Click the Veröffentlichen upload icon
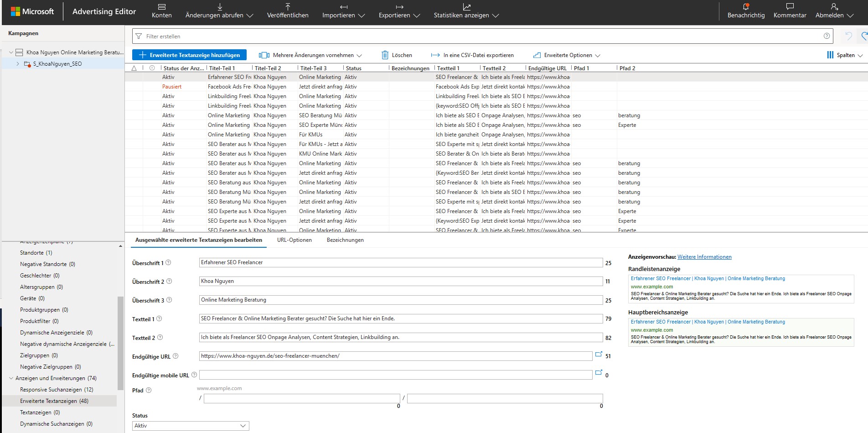The image size is (868, 433). (288, 7)
